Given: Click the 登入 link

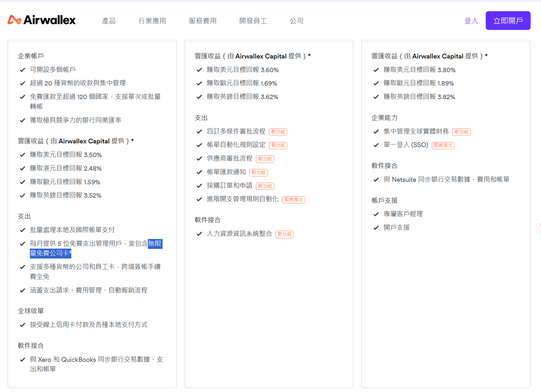Looking at the screenshot, I should (470, 20).
